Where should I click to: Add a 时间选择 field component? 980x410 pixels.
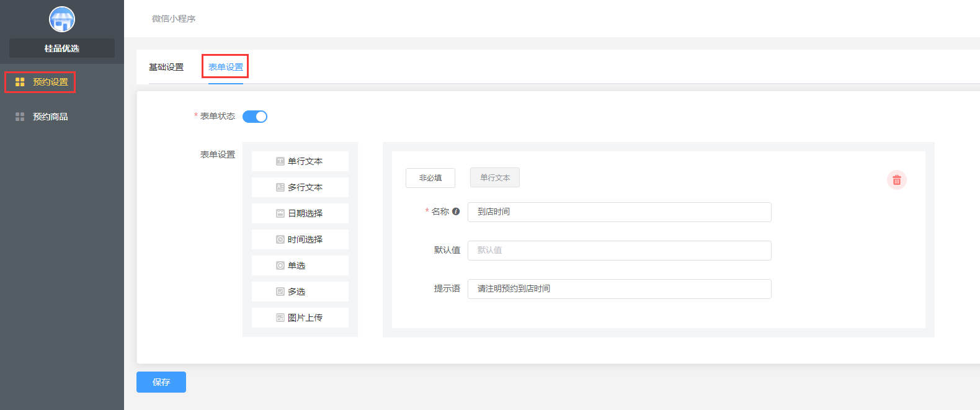300,239
